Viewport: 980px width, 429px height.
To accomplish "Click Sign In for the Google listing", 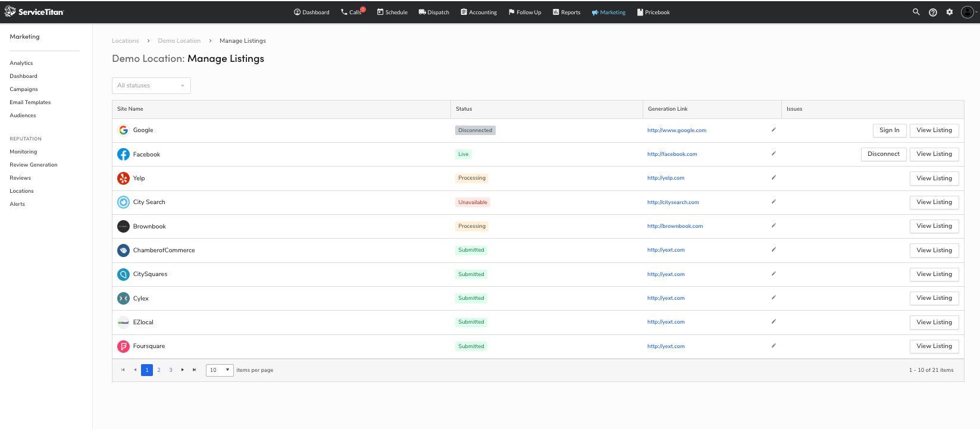I will [x=890, y=130].
